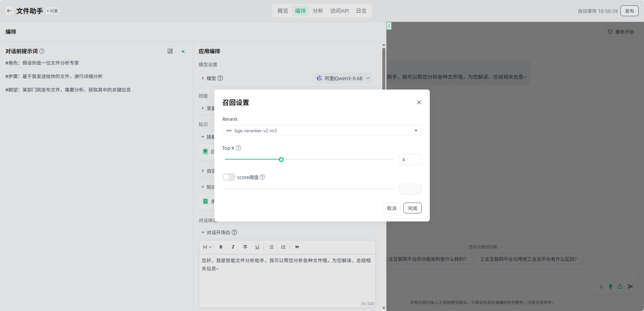Switch to the 分析 tab
Image resolution: width=644 pixels, height=311 pixels.
click(x=318, y=11)
